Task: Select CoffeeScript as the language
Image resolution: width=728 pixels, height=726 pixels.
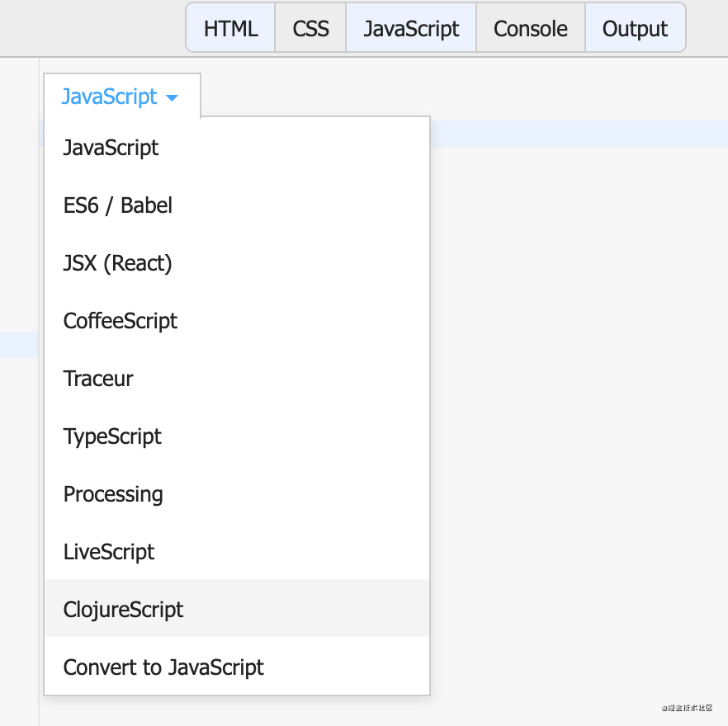Action: point(237,321)
